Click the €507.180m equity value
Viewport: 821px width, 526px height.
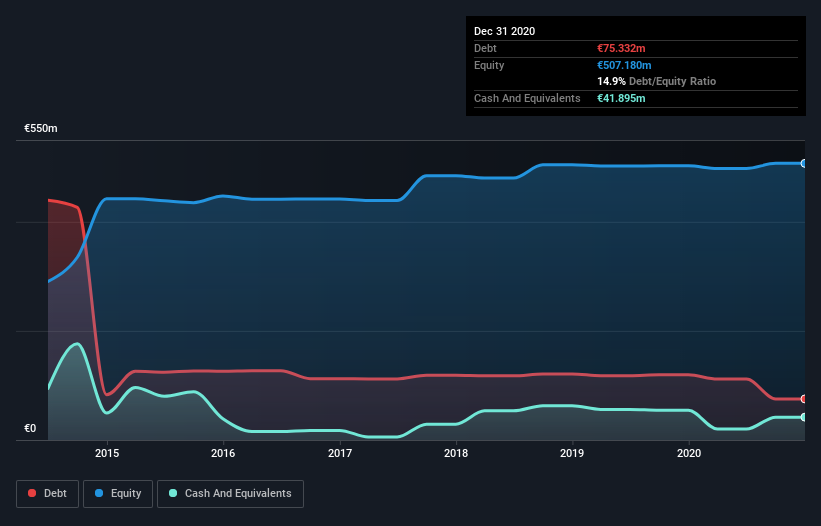pyautogui.click(x=624, y=65)
